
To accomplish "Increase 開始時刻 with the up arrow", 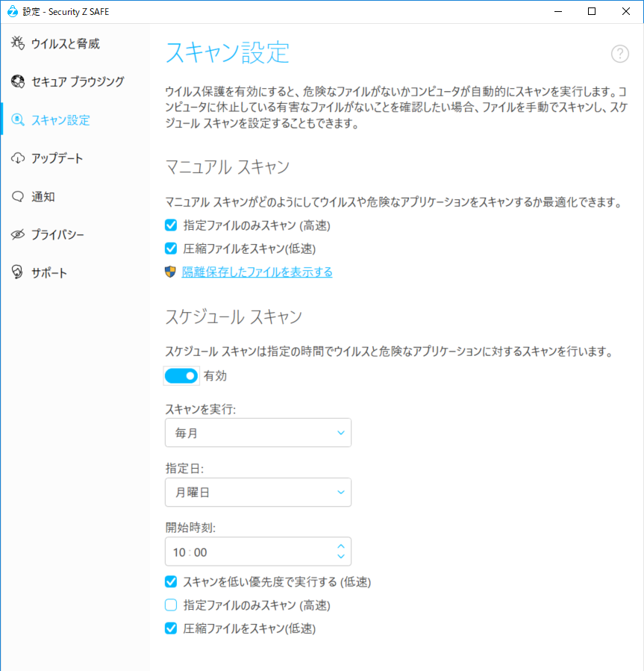I will pyautogui.click(x=341, y=546).
